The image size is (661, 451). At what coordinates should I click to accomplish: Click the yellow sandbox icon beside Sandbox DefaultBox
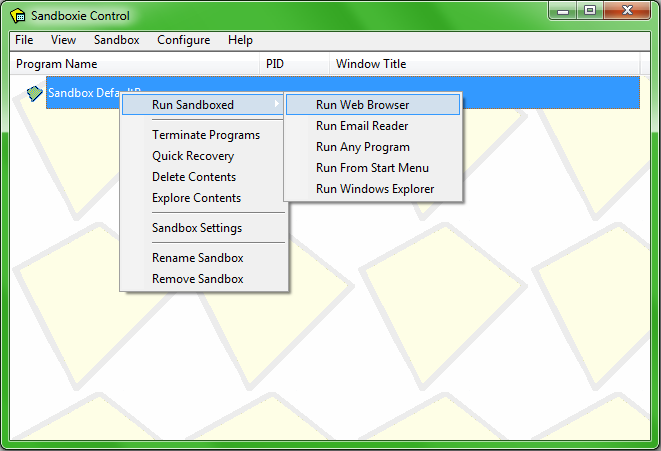pyautogui.click(x=35, y=93)
